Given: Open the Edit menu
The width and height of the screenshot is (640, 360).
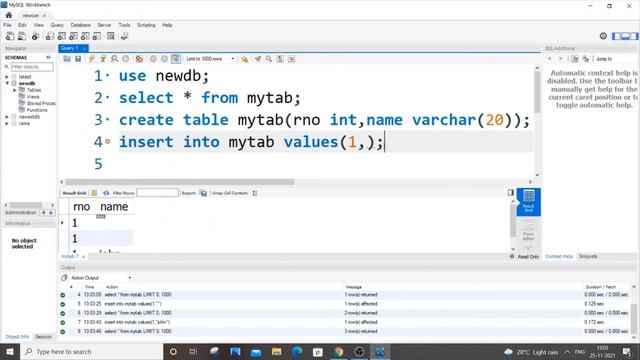Looking at the screenshot, I should coord(22,25).
